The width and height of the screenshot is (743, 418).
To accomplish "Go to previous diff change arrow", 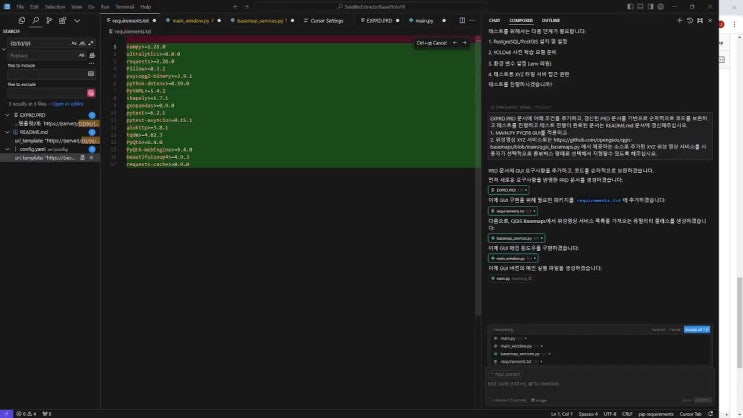I will 455,43.
